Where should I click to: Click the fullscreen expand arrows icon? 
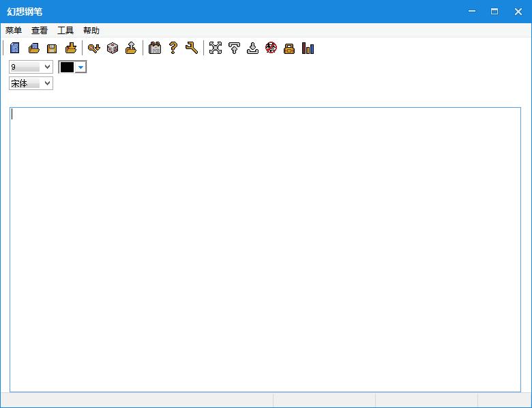pos(216,48)
